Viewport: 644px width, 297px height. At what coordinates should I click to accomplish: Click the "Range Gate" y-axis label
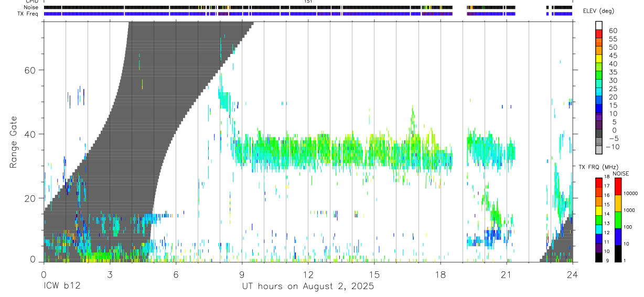point(14,142)
